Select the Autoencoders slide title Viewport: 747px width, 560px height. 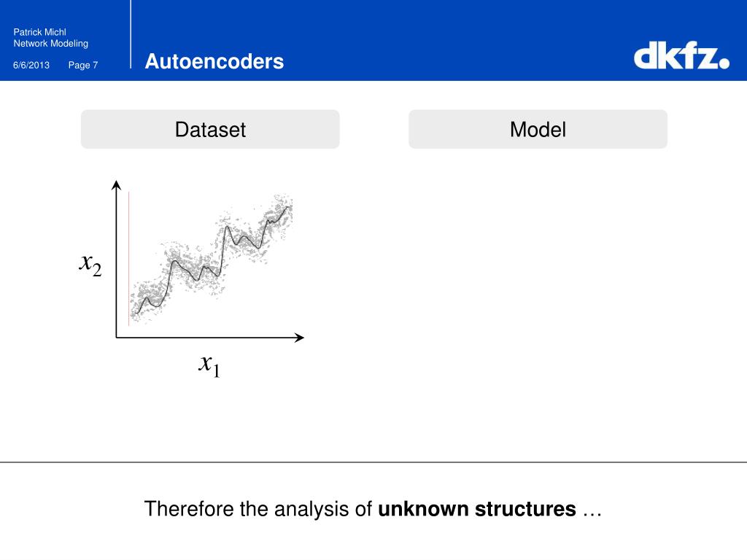214,61
